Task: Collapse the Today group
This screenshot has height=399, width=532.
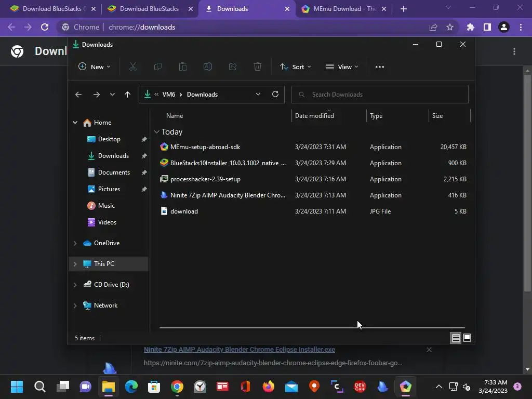Action: 156,131
